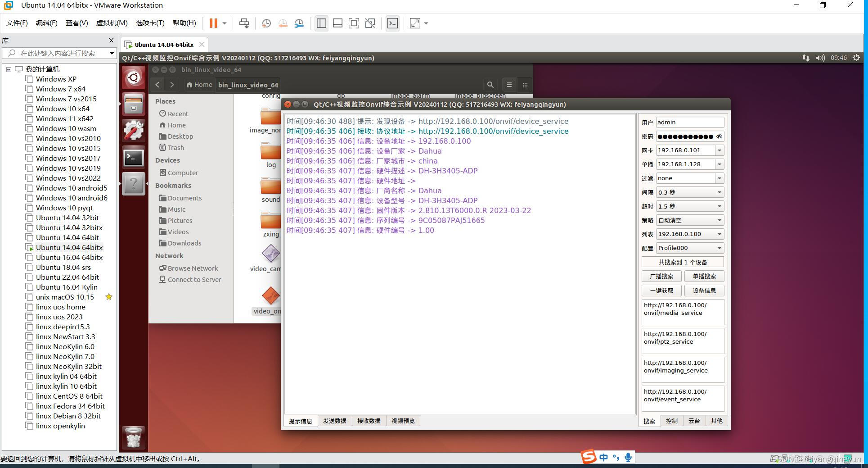Screen dimensions: 868x468
Task: Toggle the password visibility eye icon
Action: pyautogui.click(x=719, y=136)
